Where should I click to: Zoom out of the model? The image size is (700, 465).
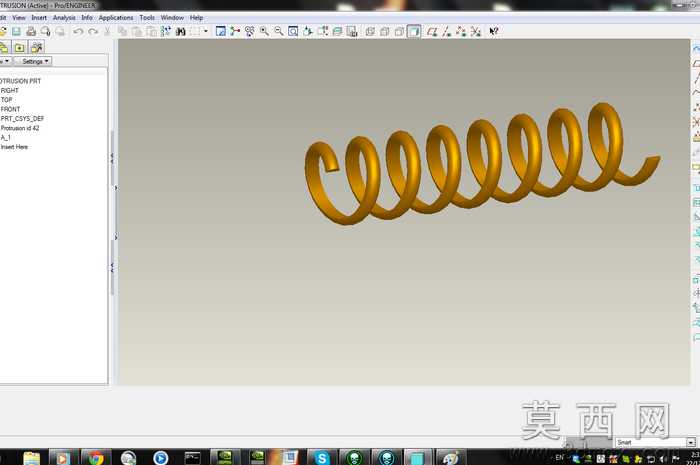point(279,31)
